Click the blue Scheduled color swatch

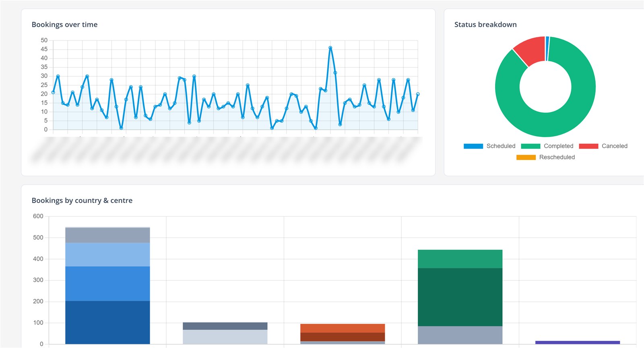pyautogui.click(x=473, y=146)
